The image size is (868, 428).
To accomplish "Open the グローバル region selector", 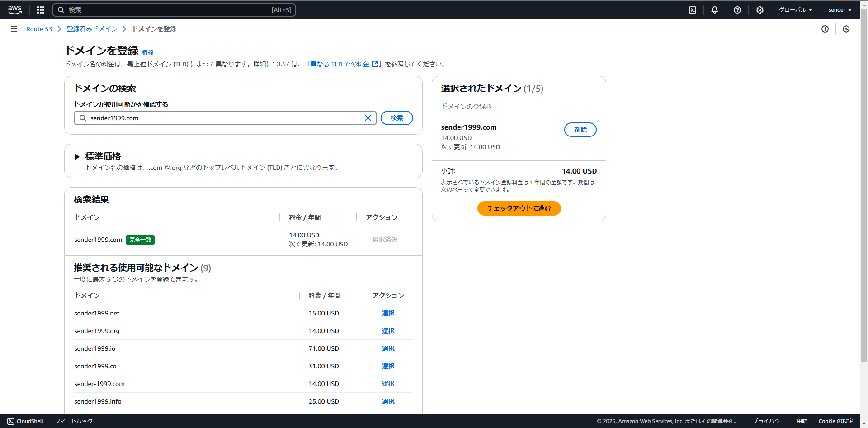I will (x=795, y=9).
